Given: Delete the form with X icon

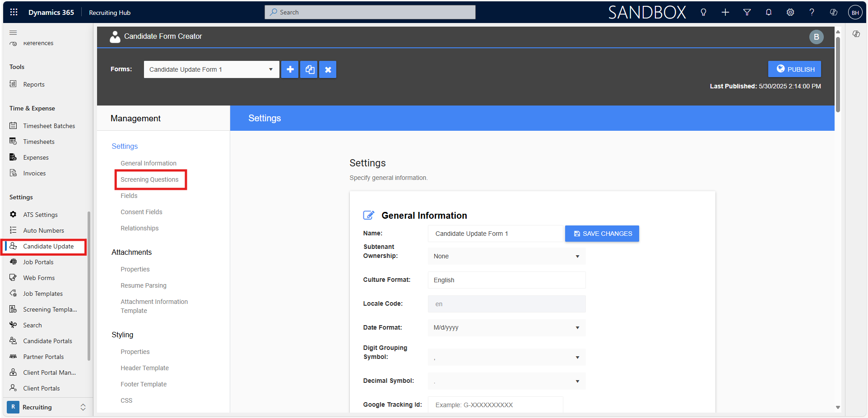Looking at the screenshot, I should tap(328, 69).
